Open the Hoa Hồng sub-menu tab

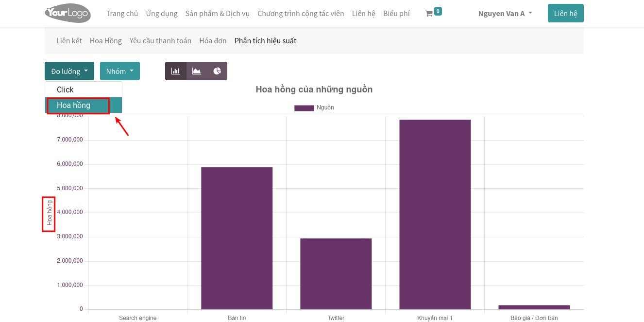click(106, 41)
